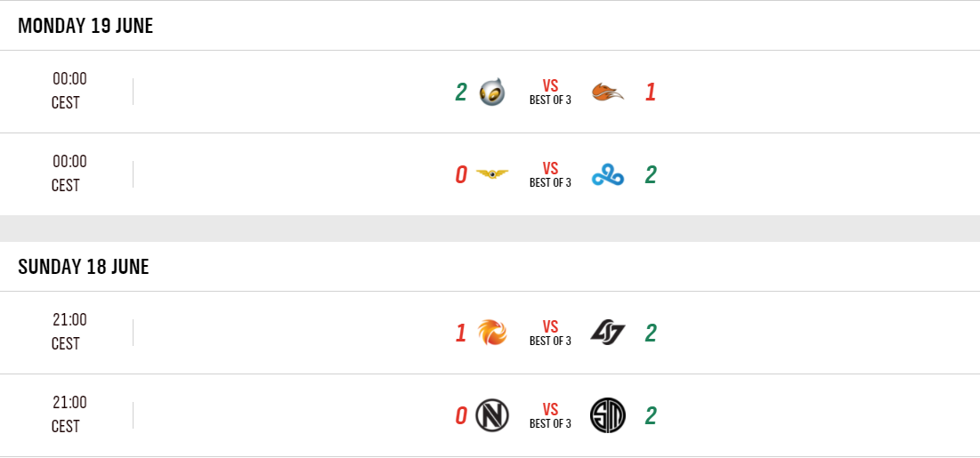Click the Monday 19 June date header

pos(85,26)
